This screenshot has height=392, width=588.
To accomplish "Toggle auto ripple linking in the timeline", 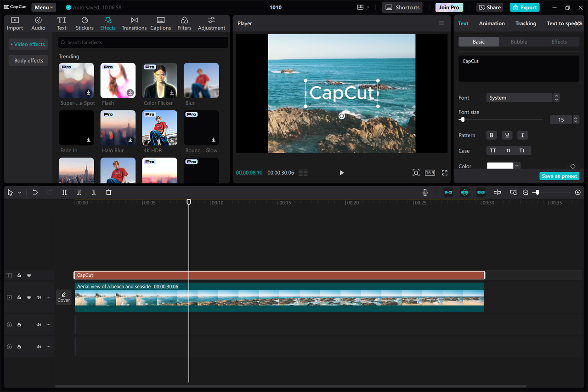I will (481, 192).
